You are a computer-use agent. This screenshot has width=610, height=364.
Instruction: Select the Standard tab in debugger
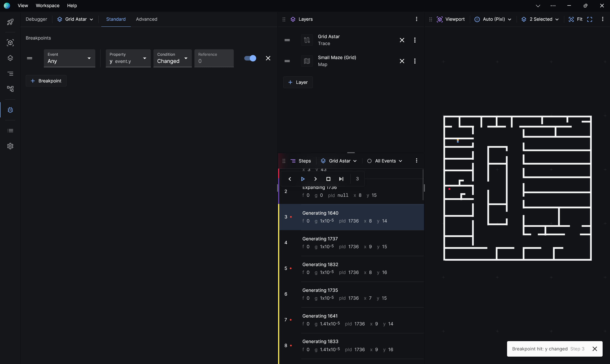pos(116,19)
